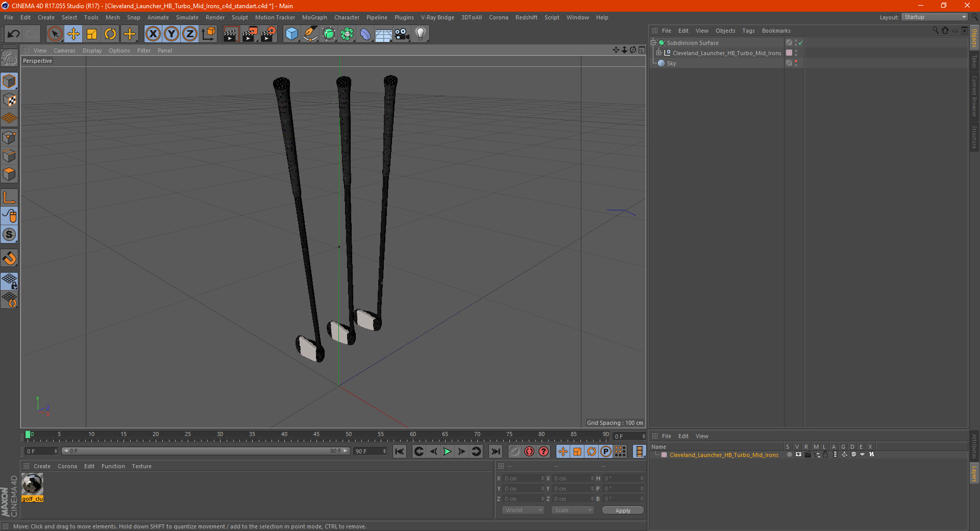
Task: Open the viewport Cameras menu
Action: click(64, 51)
